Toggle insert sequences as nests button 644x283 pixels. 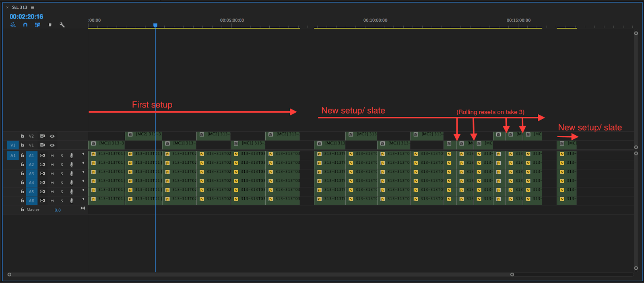pos(13,25)
